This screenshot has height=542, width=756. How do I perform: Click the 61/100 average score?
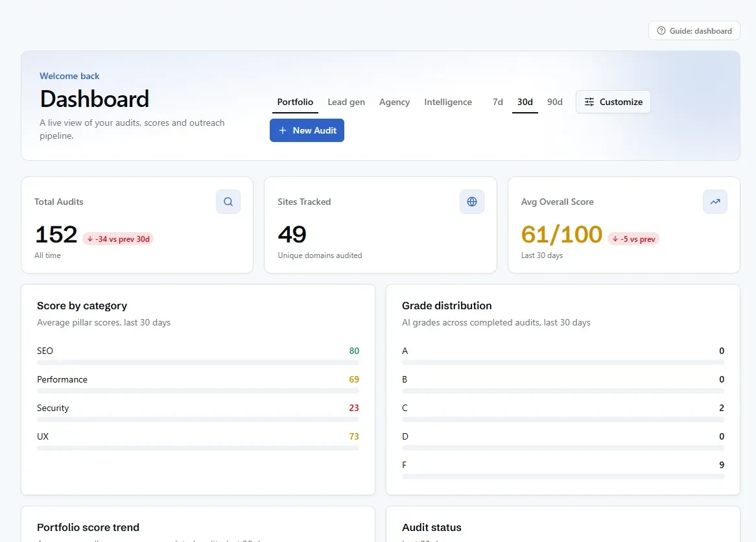(x=561, y=234)
